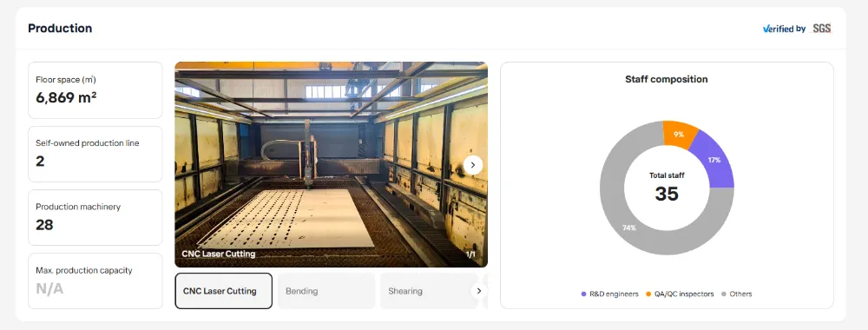
Task: Click the 'Production' heading
Action: [61, 29]
